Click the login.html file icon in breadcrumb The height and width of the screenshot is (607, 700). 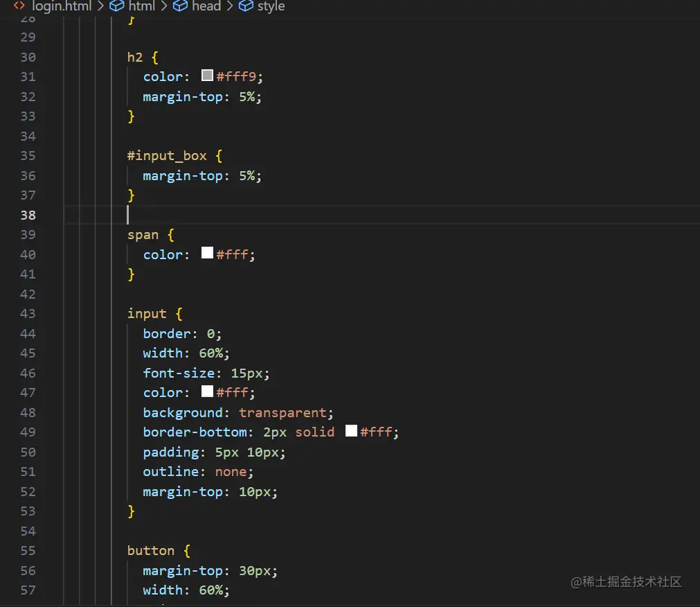tap(19, 6)
